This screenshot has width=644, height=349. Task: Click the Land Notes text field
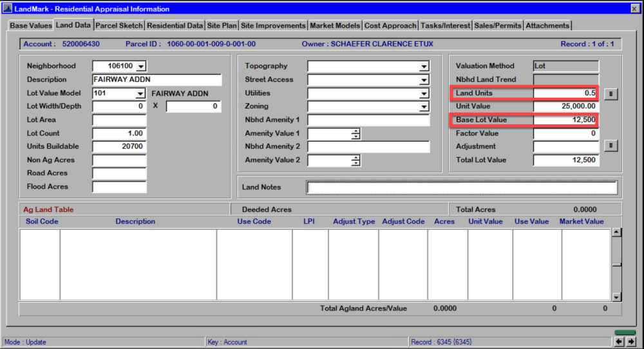tap(462, 187)
